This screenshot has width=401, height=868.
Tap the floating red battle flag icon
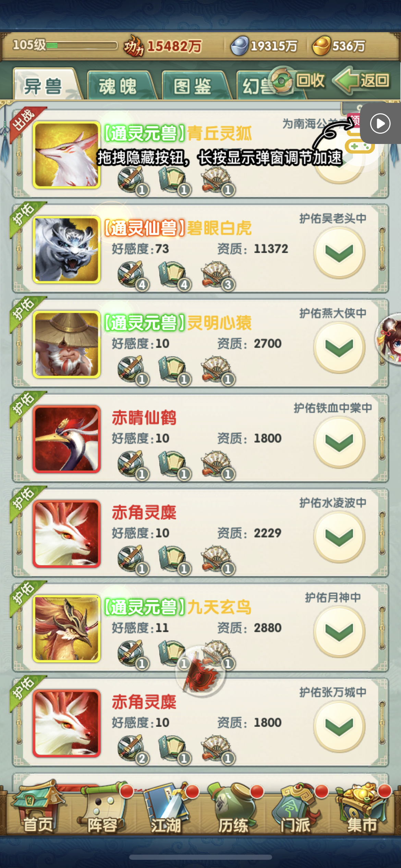(x=200, y=671)
